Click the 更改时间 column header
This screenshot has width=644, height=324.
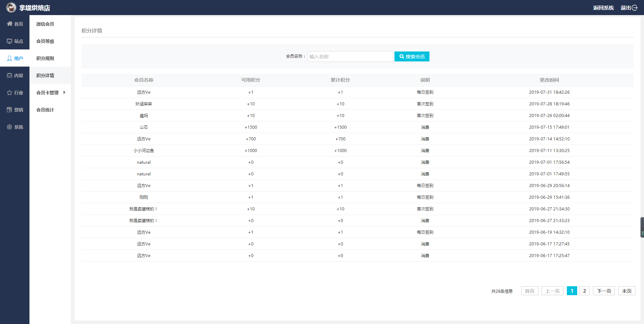549,80
